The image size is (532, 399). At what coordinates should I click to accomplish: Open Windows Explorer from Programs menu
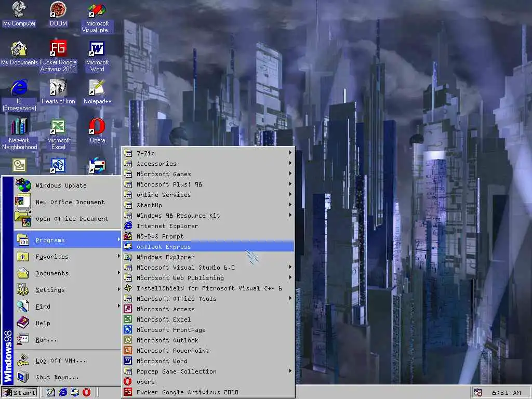coord(208,257)
